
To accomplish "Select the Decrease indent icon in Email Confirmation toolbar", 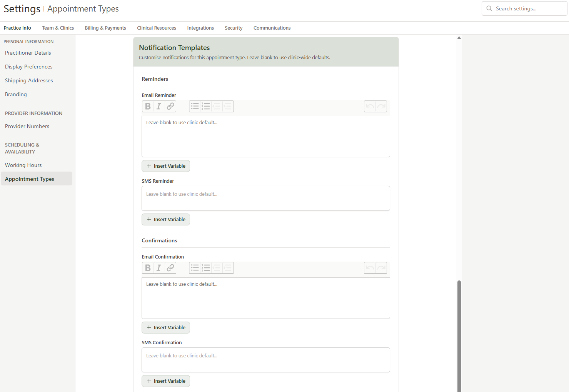I will coord(217,268).
